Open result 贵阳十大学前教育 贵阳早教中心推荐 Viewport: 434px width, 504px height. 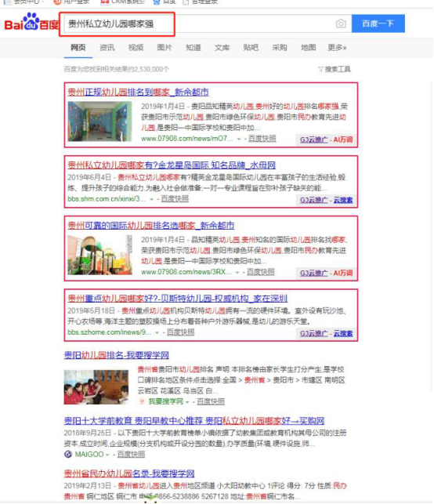pos(194,421)
